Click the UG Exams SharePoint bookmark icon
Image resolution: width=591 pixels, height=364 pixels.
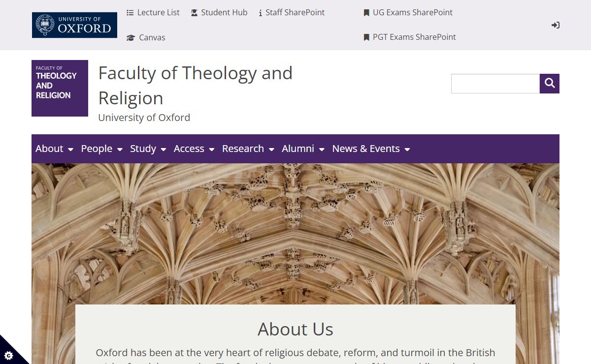[366, 13]
